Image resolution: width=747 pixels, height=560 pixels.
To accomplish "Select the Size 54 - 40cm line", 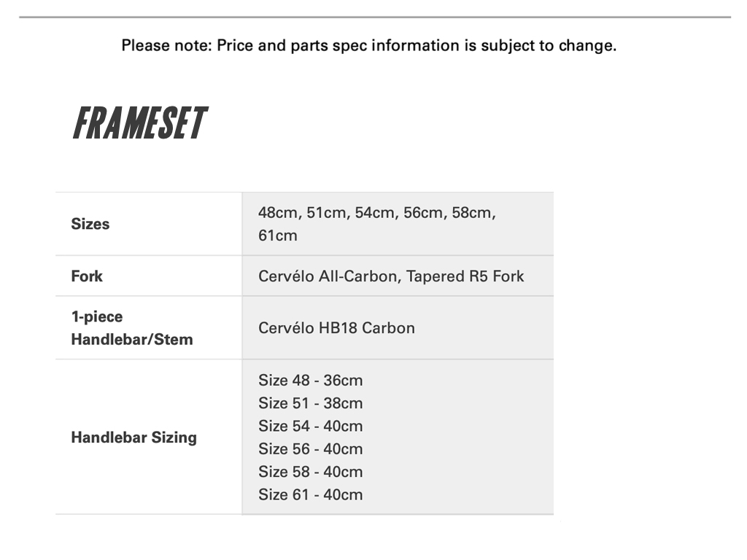I will pyautogui.click(x=310, y=426).
